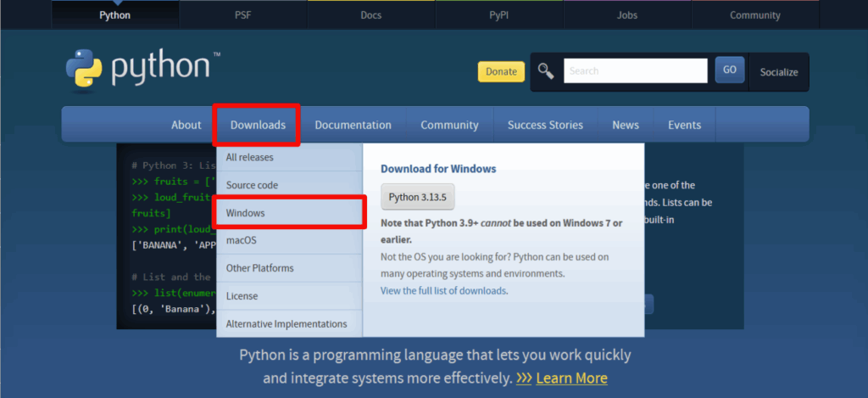Click the Download for Windows heading

[438, 169]
